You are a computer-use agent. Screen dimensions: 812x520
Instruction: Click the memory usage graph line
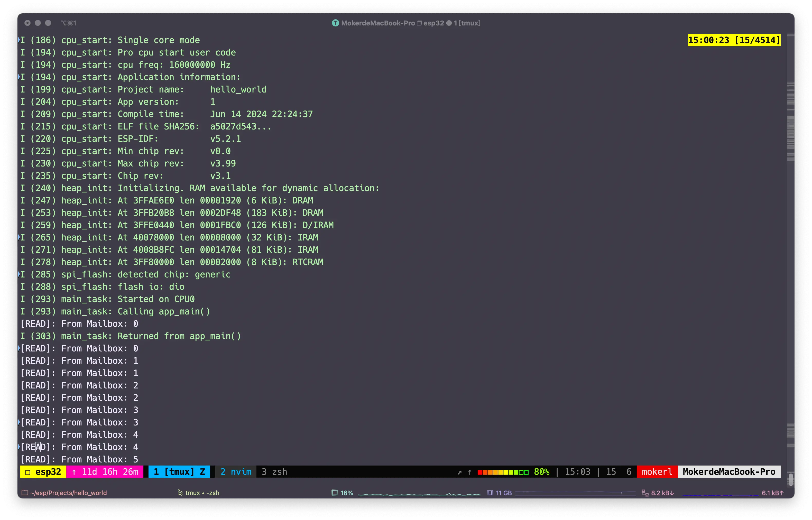click(575, 493)
